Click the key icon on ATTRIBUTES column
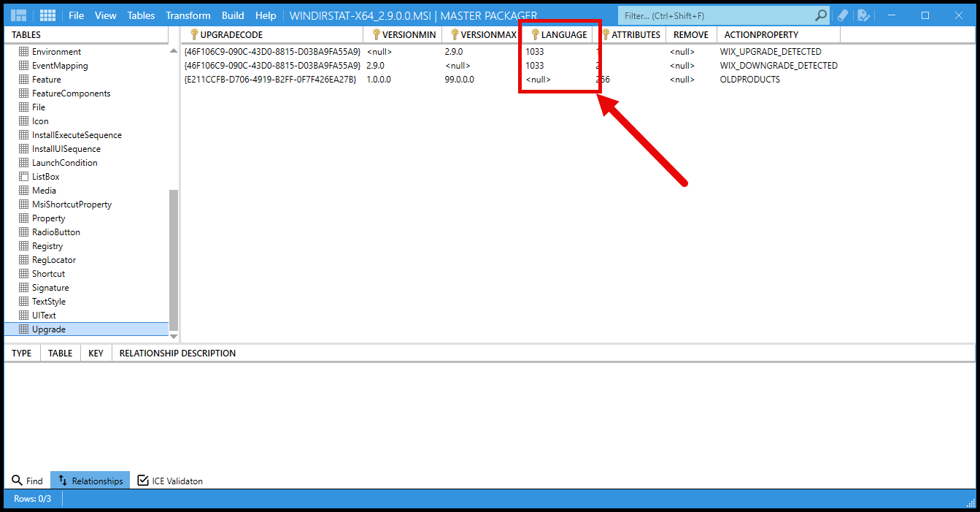The height and width of the screenshot is (512, 980). pos(605,34)
